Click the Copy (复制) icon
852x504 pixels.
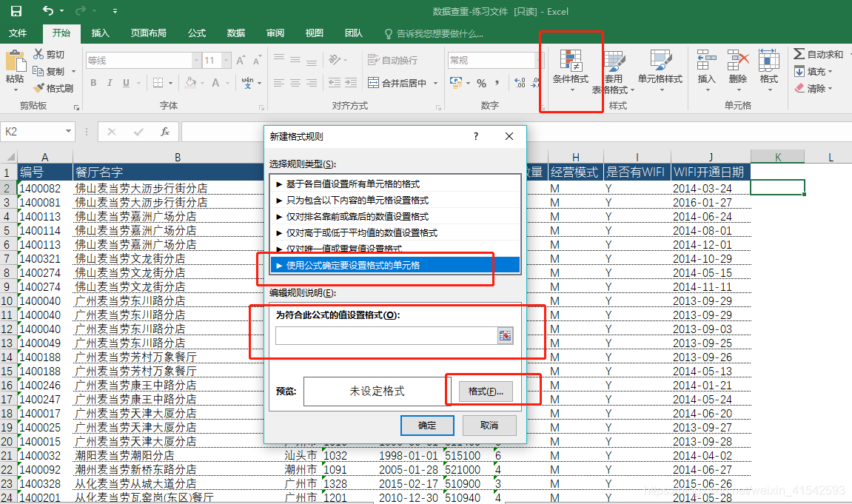coord(38,71)
